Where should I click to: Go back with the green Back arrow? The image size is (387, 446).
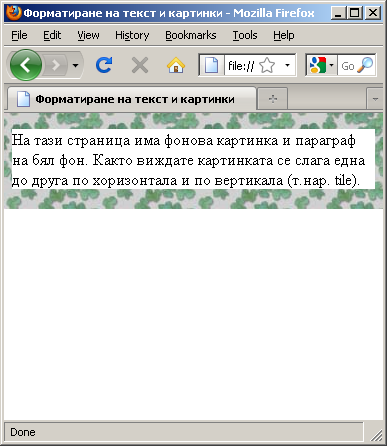point(26,65)
